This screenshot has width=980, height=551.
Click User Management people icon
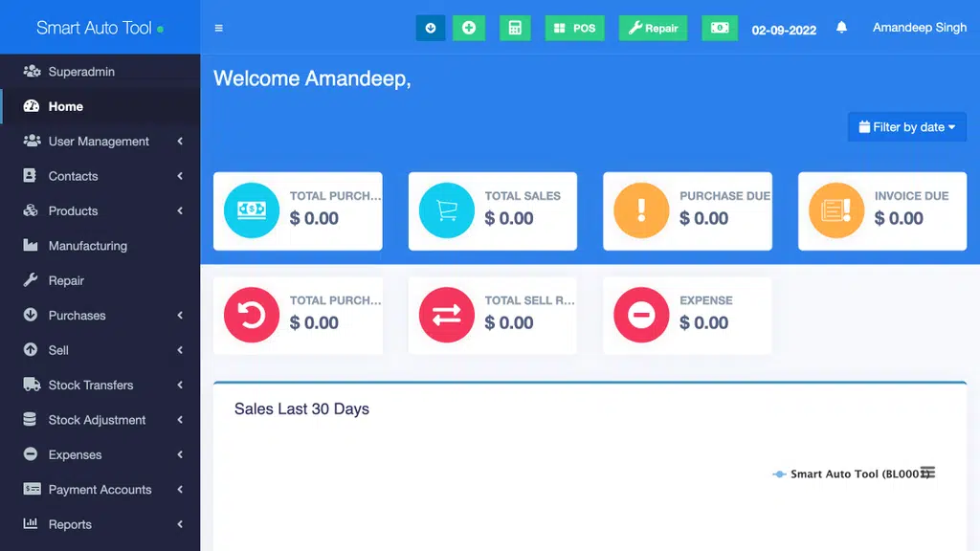point(32,141)
